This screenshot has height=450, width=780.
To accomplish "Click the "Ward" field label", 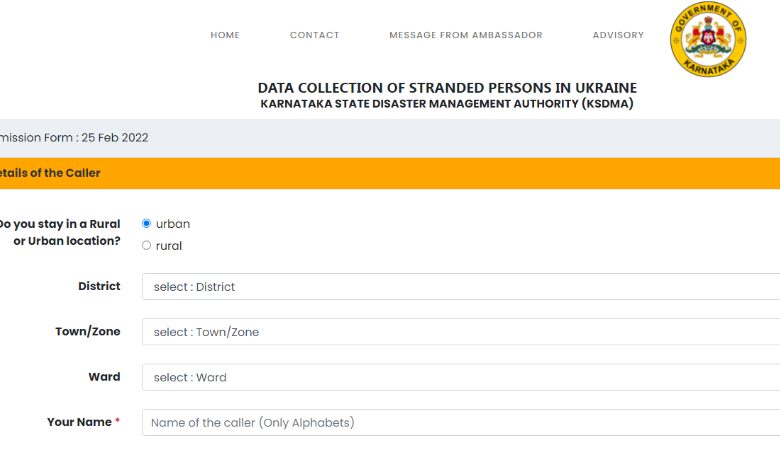I will tap(104, 377).
